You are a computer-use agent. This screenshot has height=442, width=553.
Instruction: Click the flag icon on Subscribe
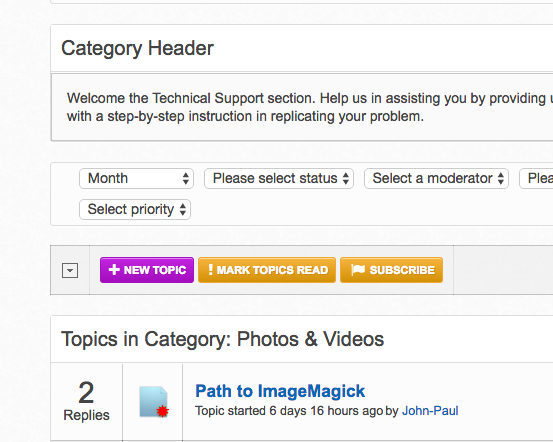[x=358, y=270]
